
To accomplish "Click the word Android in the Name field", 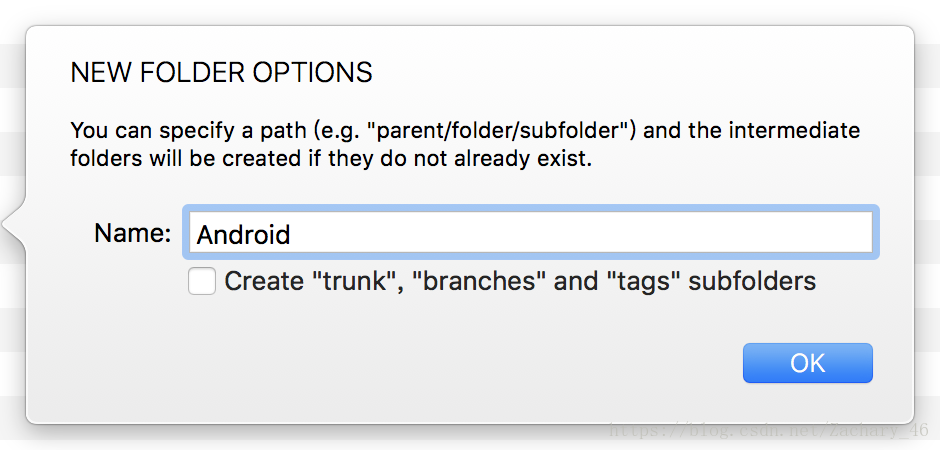I will [243, 234].
